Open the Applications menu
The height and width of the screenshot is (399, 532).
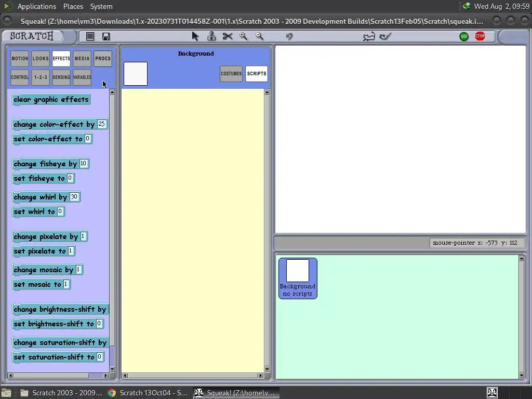click(37, 6)
